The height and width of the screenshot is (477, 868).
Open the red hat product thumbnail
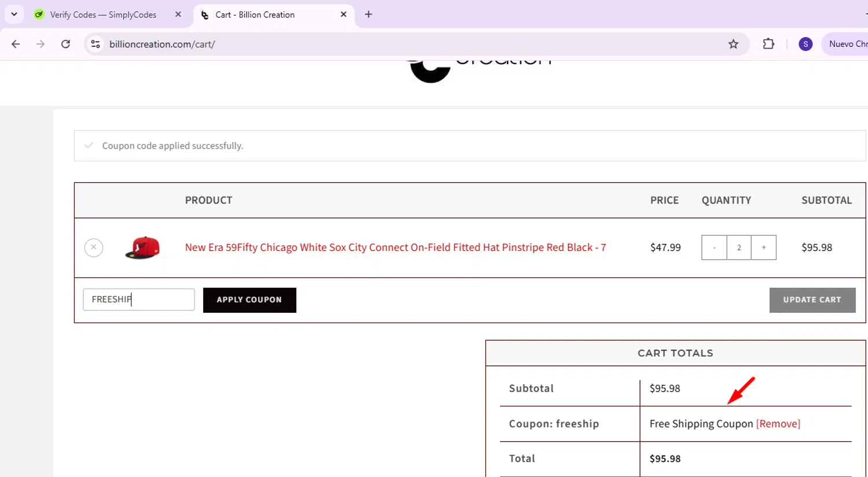142,247
